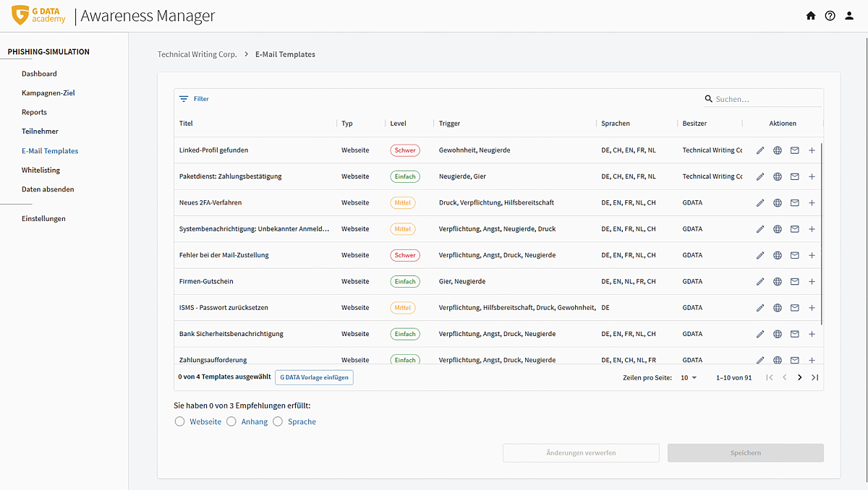Open the user account icon
The height and width of the screenshot is (490, 868).
[849, 16]
